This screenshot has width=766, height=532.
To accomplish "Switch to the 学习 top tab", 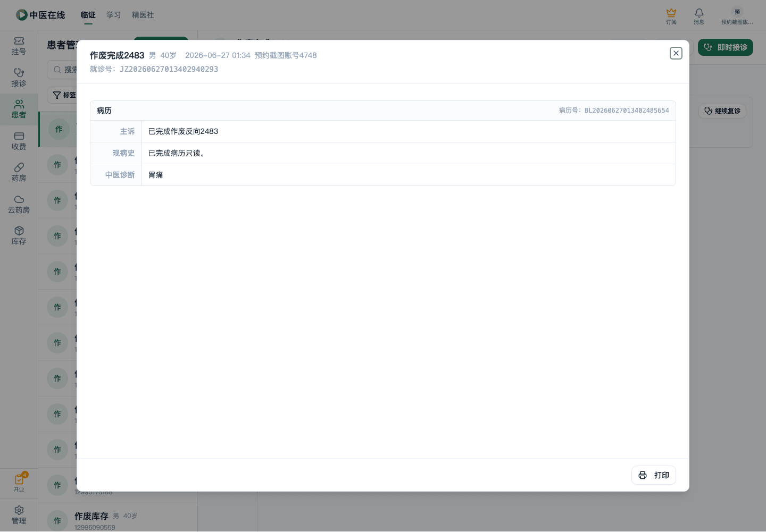I will click(x=113, y=15).
